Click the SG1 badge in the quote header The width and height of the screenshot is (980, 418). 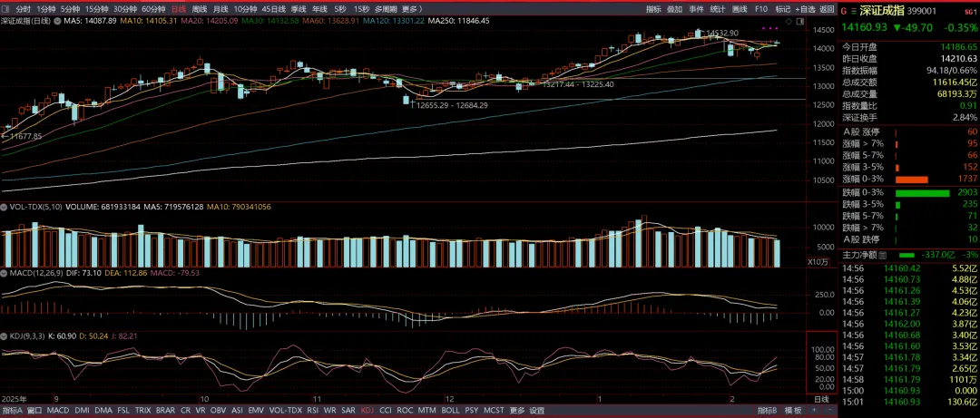click(969, 11)
